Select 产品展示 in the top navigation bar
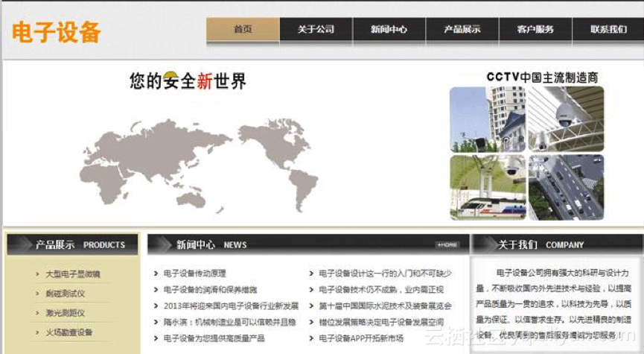The width and height of the screenshot is (644, 354). (462, 29)
